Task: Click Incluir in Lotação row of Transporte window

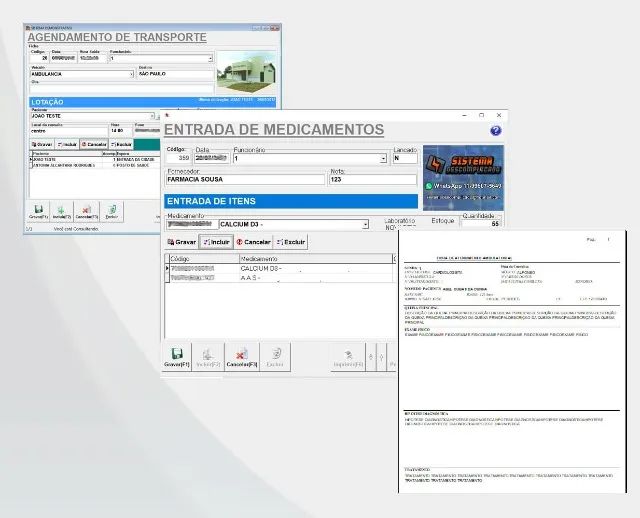Action: (x=67, y=145)
